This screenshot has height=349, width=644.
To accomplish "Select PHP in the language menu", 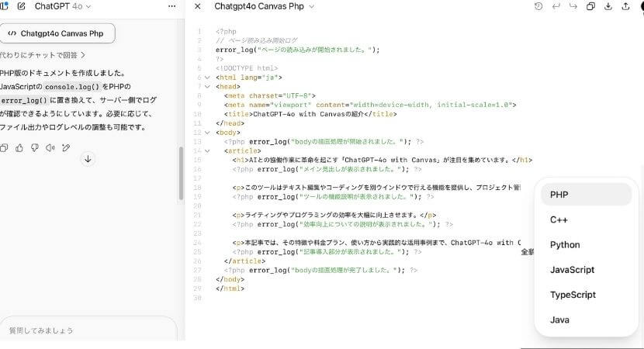I will click(586, 195).
